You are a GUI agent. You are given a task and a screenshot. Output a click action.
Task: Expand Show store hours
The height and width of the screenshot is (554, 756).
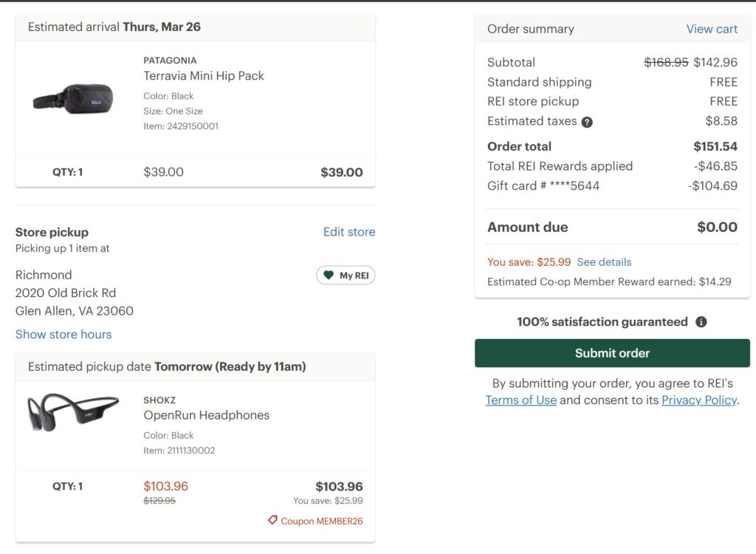pyautogui.click(x=63, y=335)
